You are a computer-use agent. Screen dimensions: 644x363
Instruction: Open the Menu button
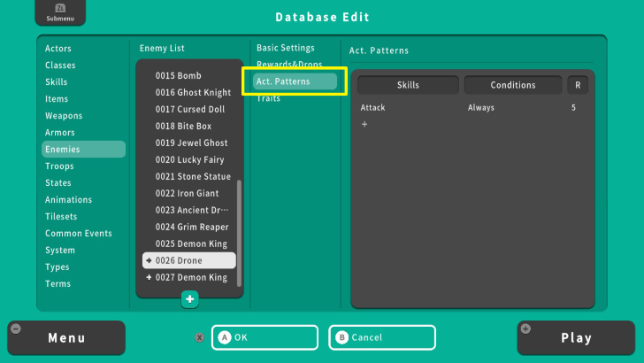66,338
